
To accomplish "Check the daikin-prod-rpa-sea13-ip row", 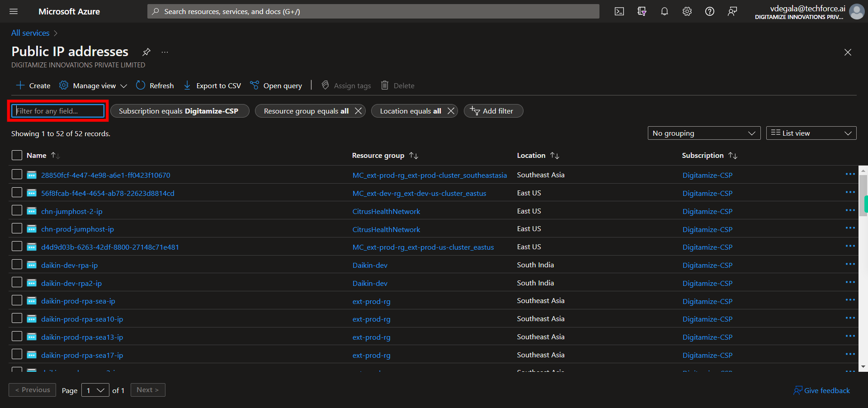I will pos(17,336).
